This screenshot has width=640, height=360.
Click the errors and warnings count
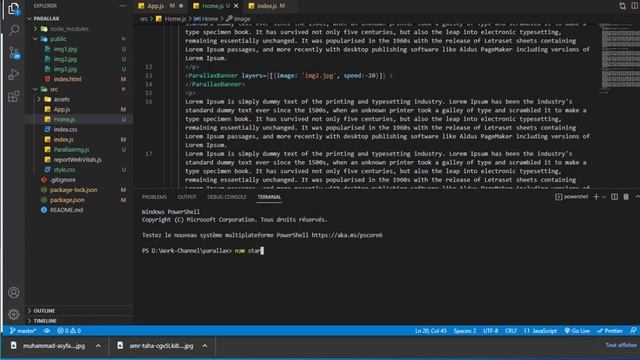click(x=69, y=331)
